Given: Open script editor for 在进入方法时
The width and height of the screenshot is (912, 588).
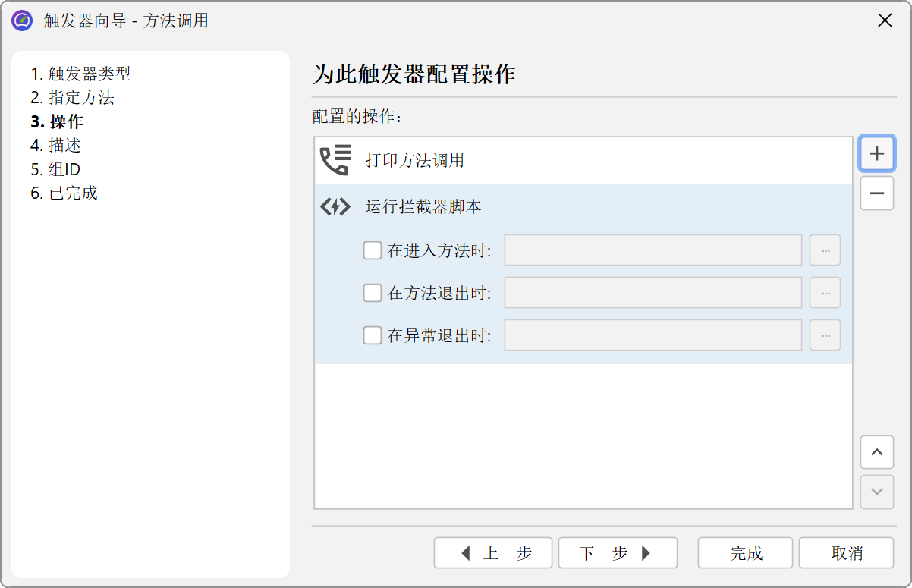Looking at the screenshot, I should [x=825, y=250].
